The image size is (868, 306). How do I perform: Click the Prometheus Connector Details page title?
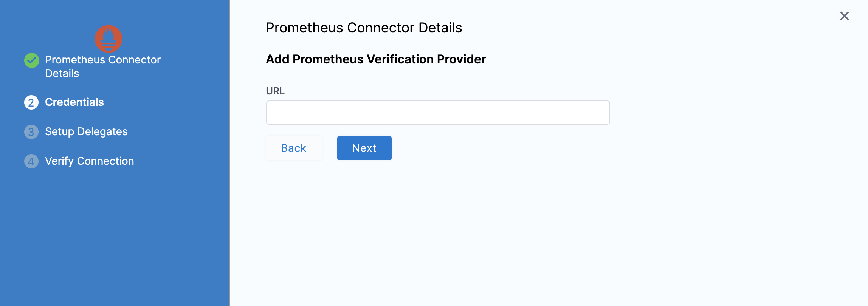pyautogui.click(x=364, y=28)
